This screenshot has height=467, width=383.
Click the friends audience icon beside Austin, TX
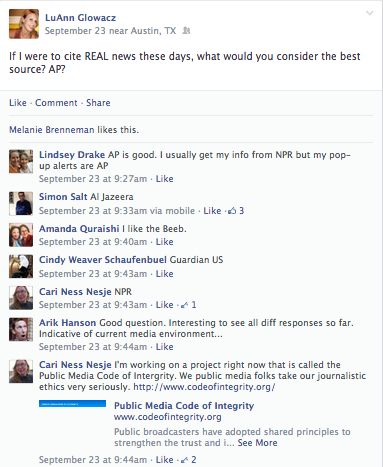186,31
